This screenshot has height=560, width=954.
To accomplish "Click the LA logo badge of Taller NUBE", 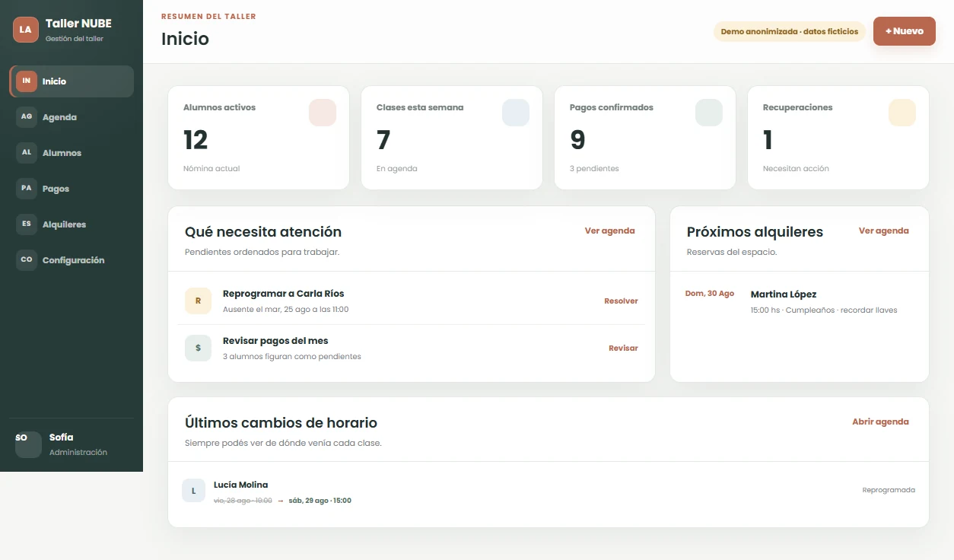I will (26, 30).
